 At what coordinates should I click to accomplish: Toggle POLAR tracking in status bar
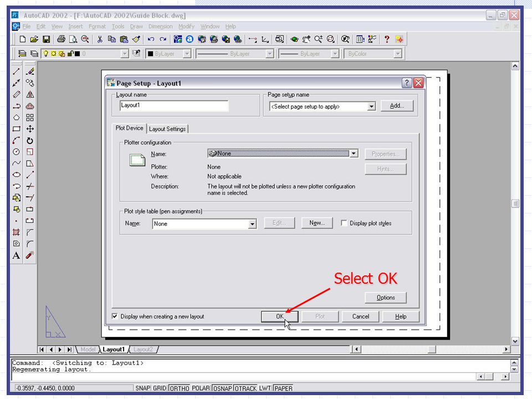pos(201,388)
